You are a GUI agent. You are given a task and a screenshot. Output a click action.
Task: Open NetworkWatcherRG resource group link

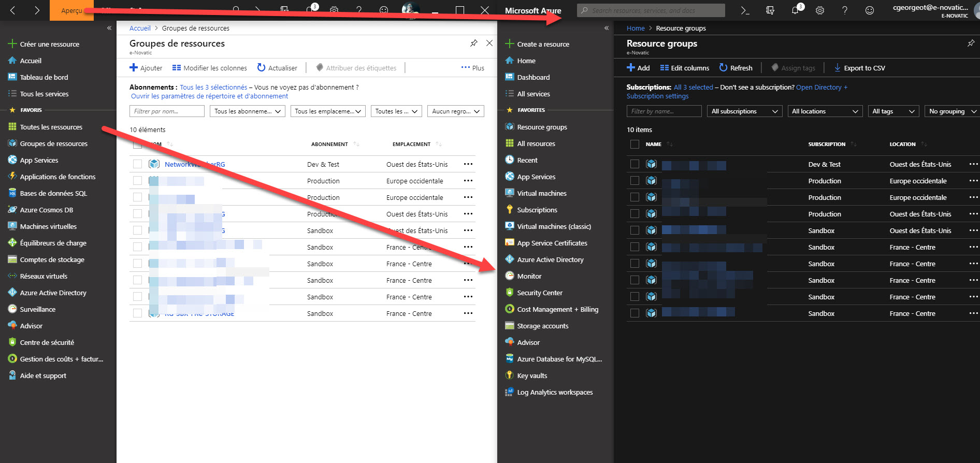[195, 164]
